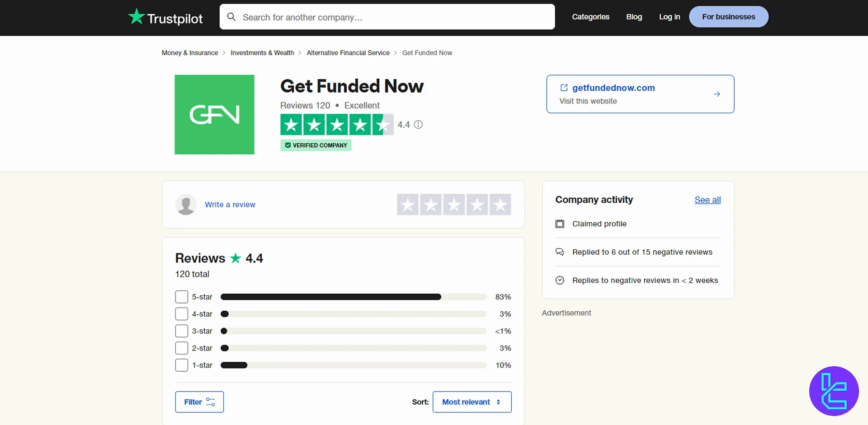
Task: Check the 1-star reviews filter
Action: (x=181, y=365)
